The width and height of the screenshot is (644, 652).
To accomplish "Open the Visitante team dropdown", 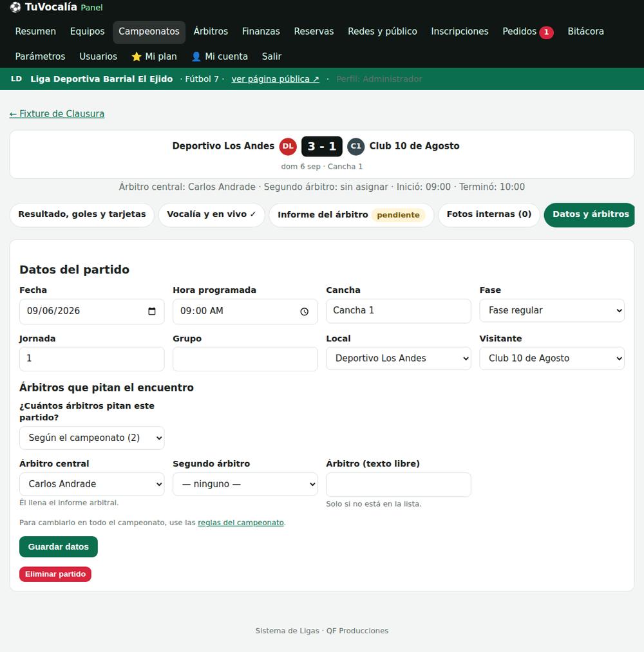I will click(552, 359).
